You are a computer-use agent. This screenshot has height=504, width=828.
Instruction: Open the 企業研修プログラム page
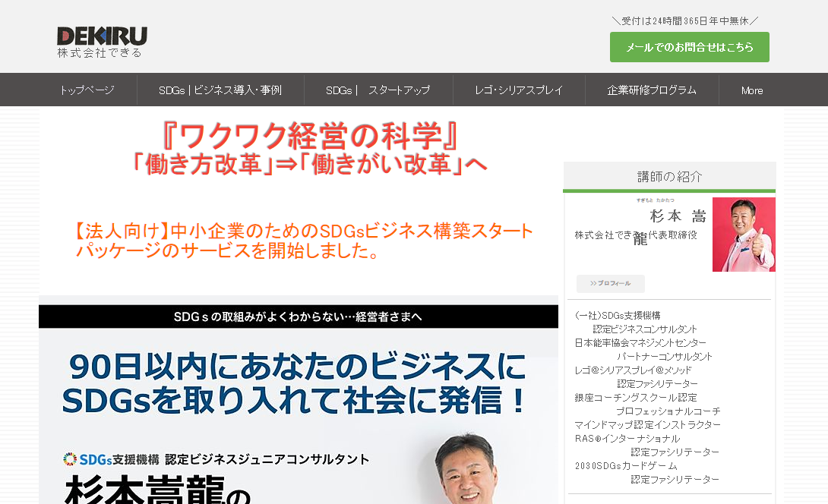652,90
